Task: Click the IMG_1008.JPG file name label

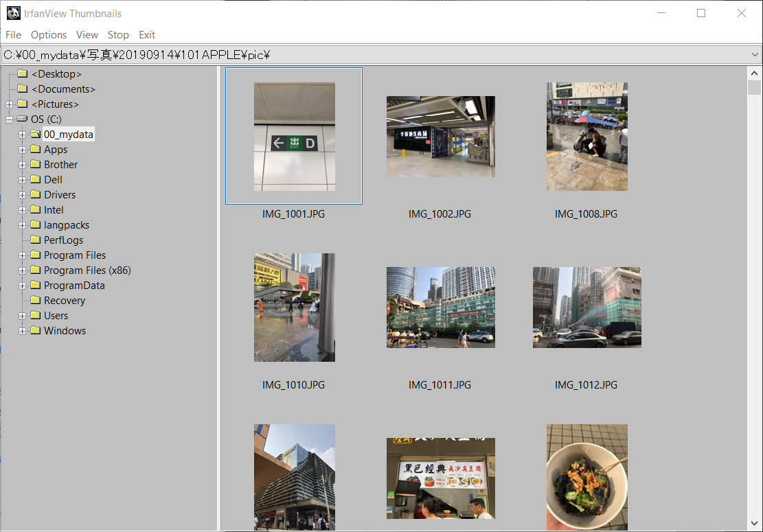Action: pyautogui.click(x=586, y=214)
